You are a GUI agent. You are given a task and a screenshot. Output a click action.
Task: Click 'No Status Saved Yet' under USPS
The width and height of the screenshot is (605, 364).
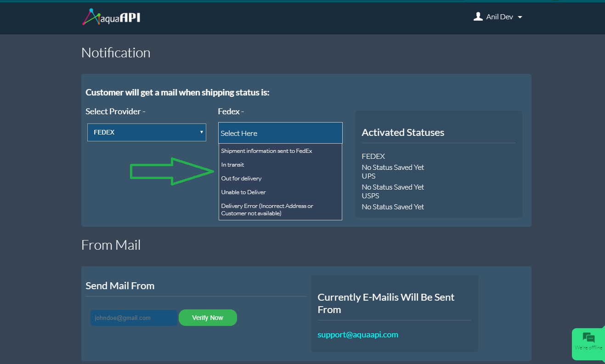click(393, 207)
